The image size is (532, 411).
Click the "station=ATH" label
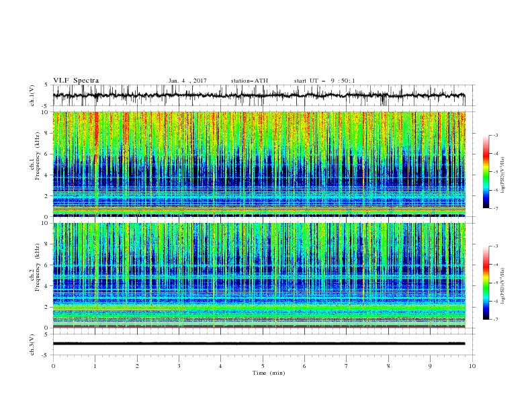[x=249, y=81]
